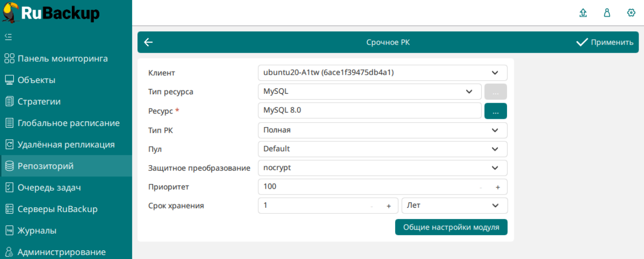The width and height of the screenshot is (644, 259).
Task: Increase Приоритет with plus button
Action: (498, 187)
